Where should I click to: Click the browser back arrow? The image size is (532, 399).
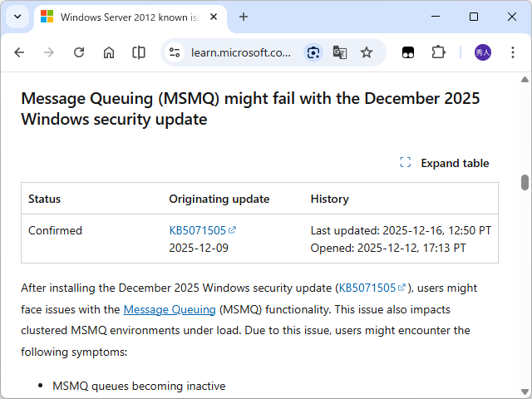click(x=19, y=52)
